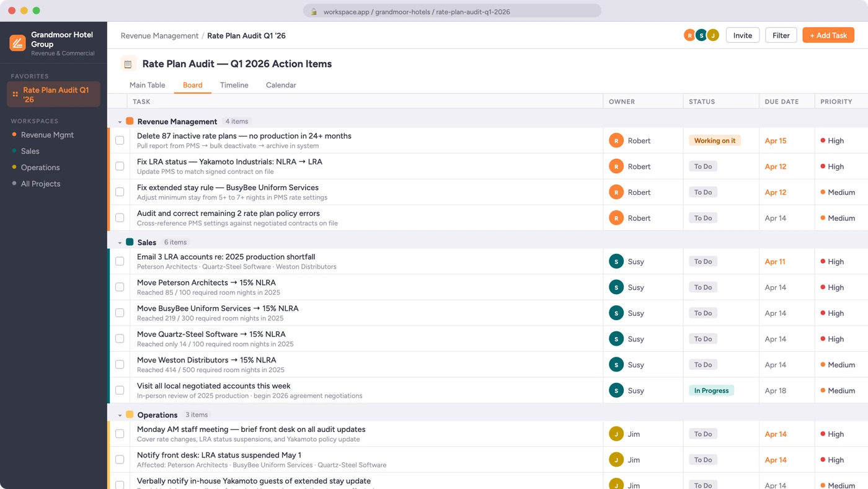The width and height of the screenshot is (868, 489).
Task: Click the grid icon next to Rate Plan Audit favorite
Action: (x=15, y=94)
